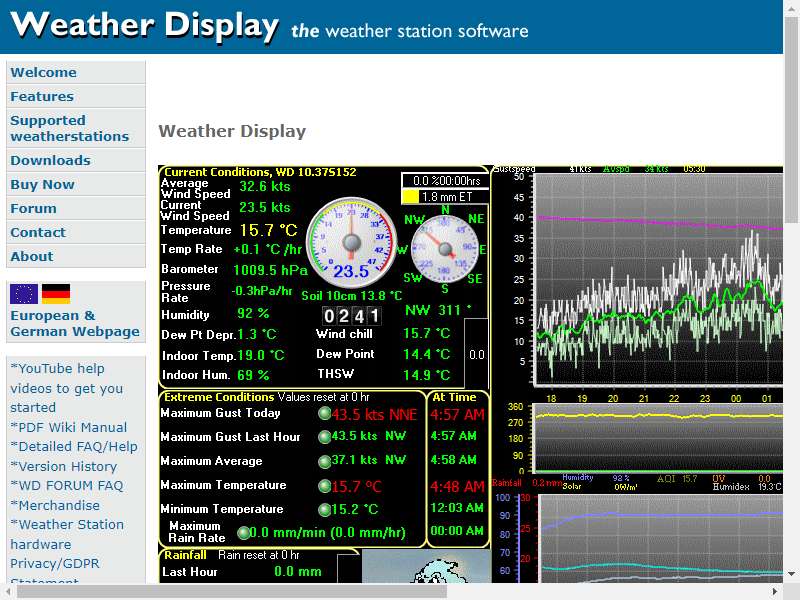Click green indicator beside Maximum Gust Last Hour

(x=324, y=437)
